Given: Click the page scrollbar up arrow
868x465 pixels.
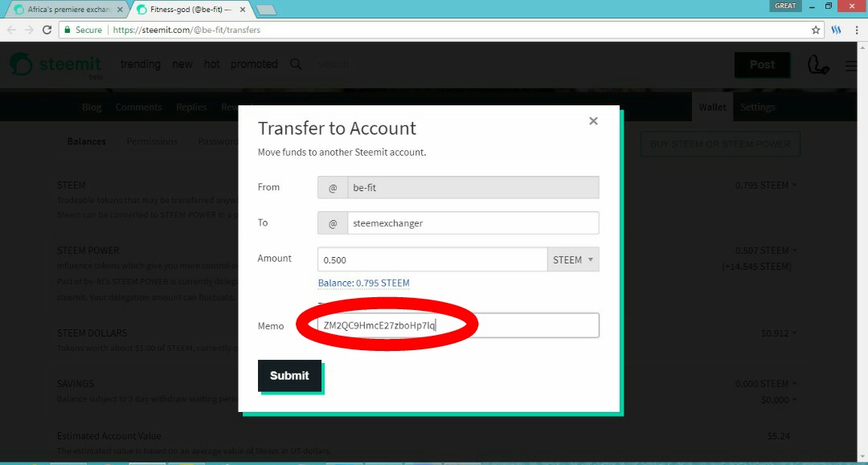Looking at the screenshot, I should 863,47.
